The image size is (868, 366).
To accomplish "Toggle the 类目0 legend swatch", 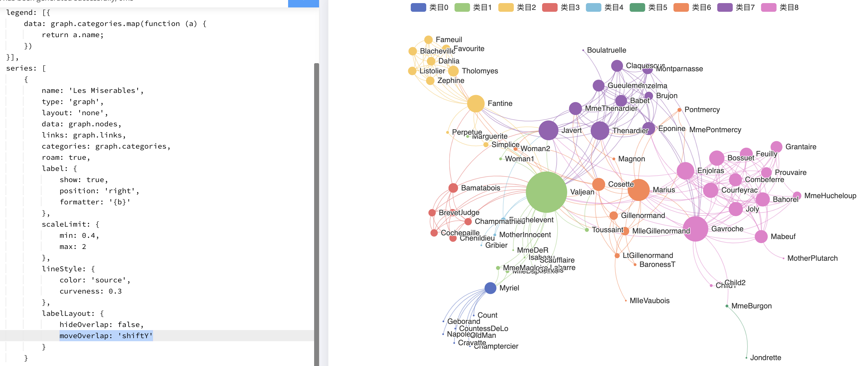I will pyautogui.click(x=418, y=7).
